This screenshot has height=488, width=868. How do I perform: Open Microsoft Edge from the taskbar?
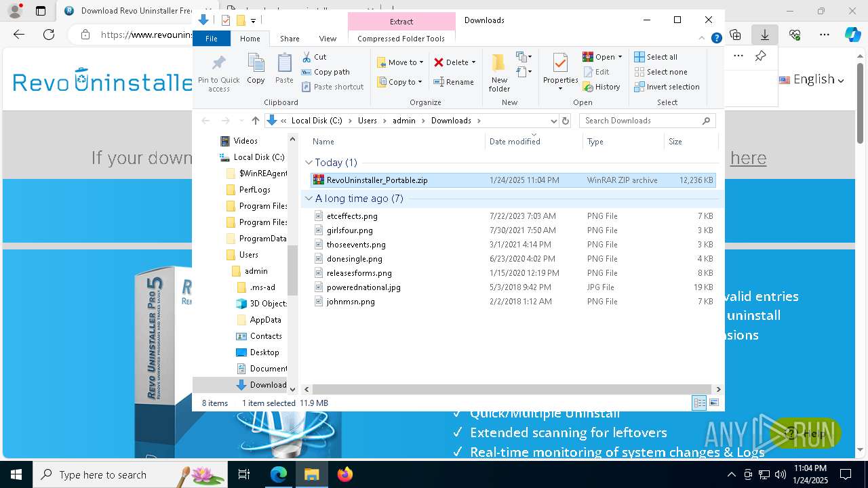(x=279, y=474)
